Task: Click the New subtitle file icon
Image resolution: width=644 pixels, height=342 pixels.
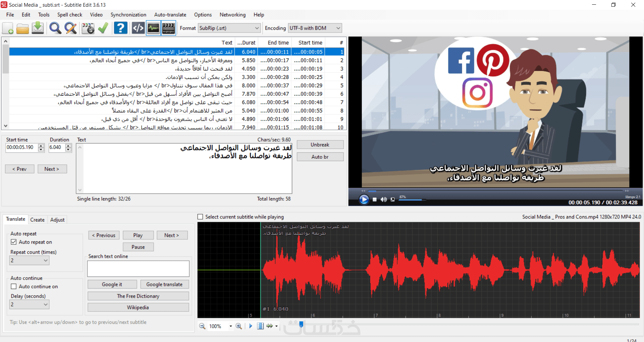Action: tap(8, 28)
